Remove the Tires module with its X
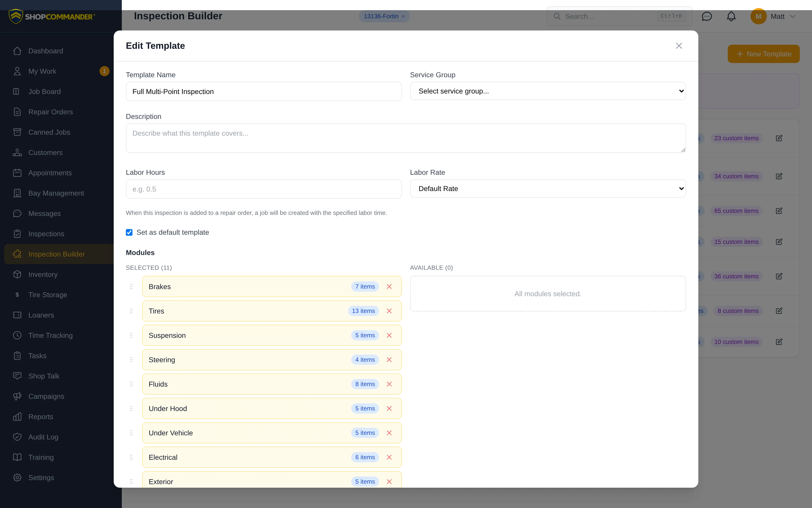This screenshot has width=812, height=508. click(x=389, y=311)
